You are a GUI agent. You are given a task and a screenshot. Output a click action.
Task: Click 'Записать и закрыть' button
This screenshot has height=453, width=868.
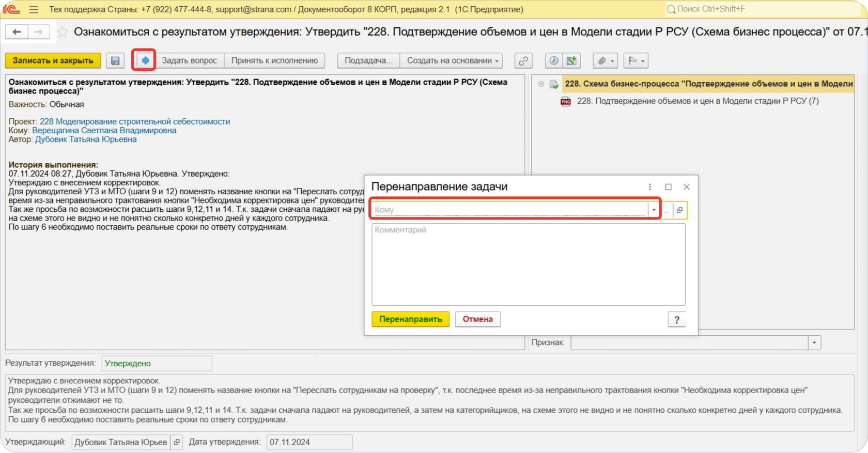[x=53, y=61]
